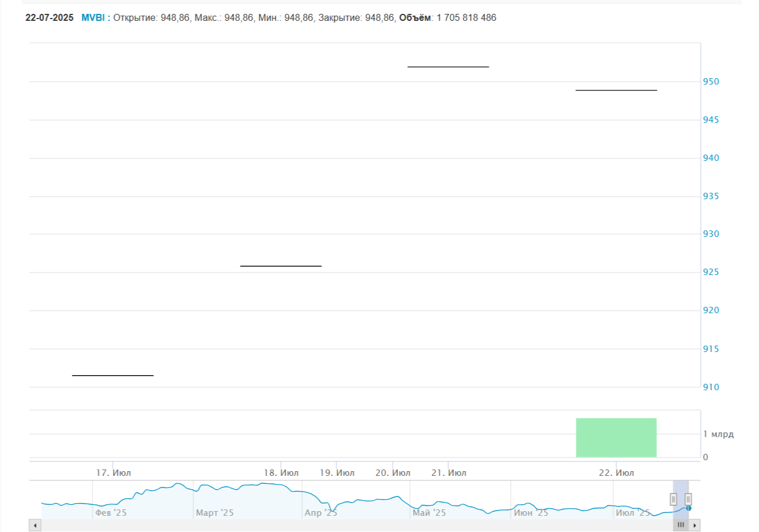Click the 915 price axis label
The width and height of the screenshot is (759, 532).
[x=711, y=348]
